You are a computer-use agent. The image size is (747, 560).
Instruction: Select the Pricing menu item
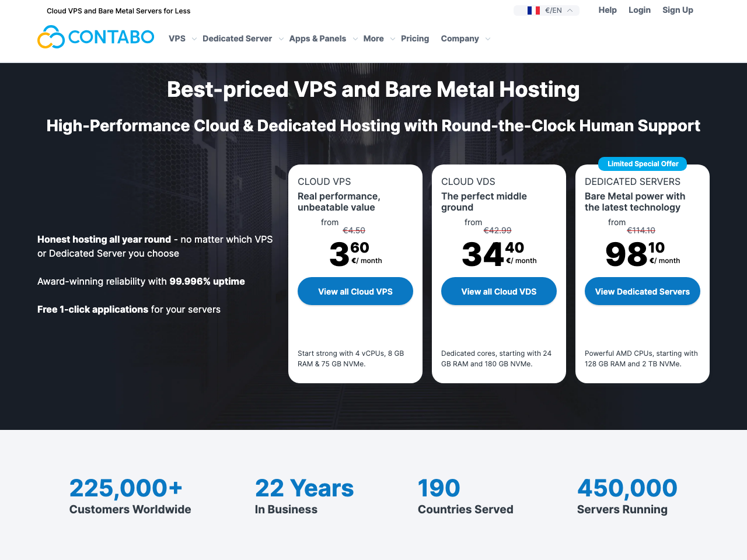tap(415, 38)
